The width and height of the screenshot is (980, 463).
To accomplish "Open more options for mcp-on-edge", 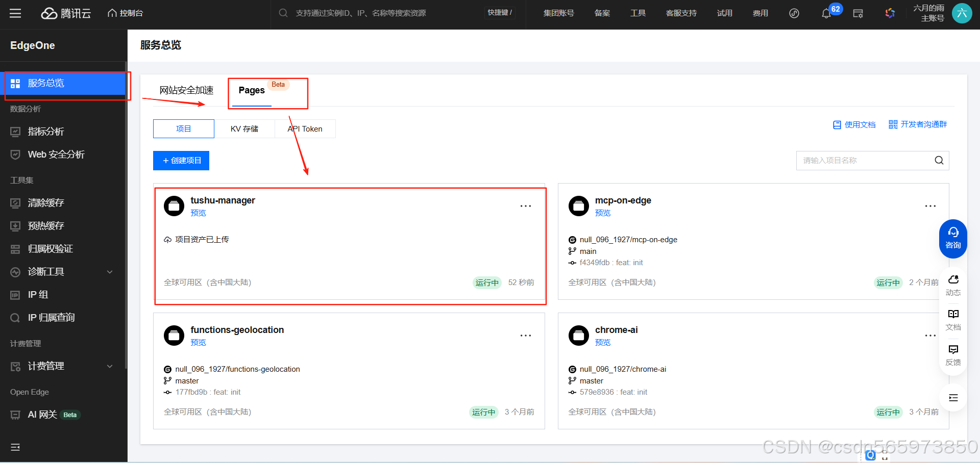I will coord(930,206).
